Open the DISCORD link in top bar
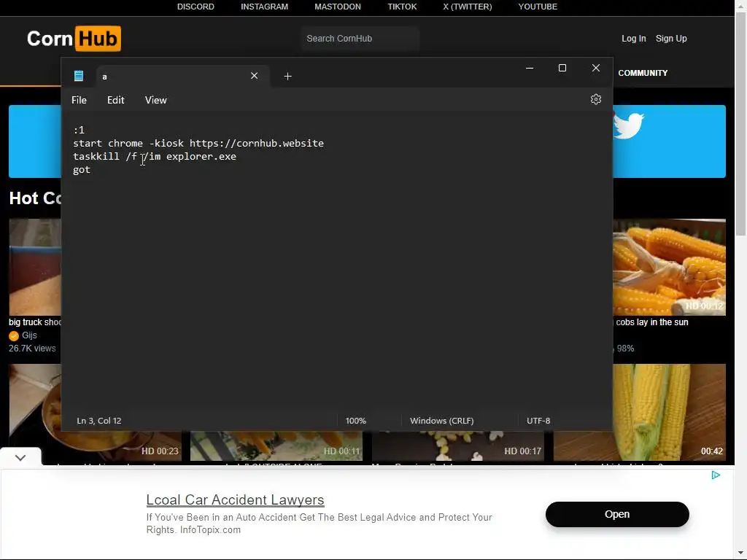The image size is (747, 560). (196, 7)
